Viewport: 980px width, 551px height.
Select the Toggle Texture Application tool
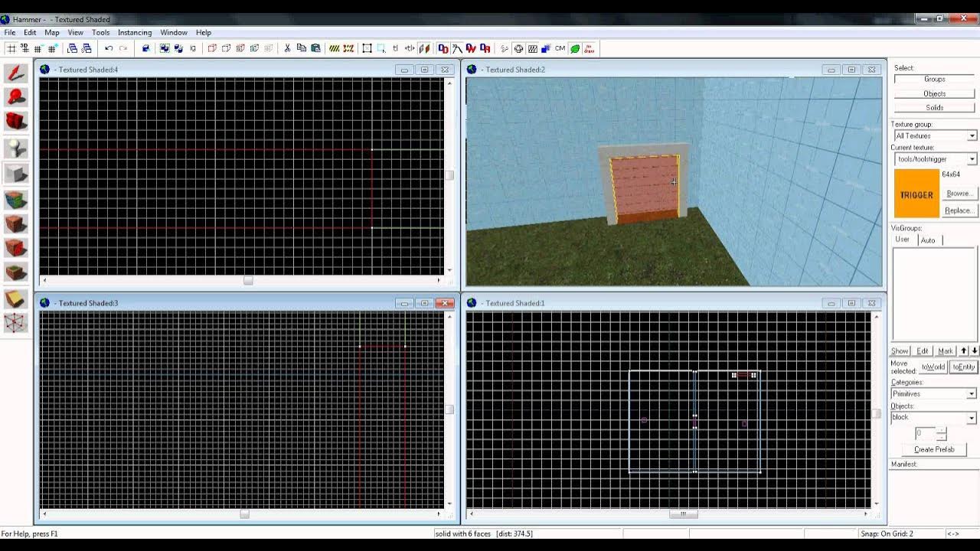[x=15, y=200]
